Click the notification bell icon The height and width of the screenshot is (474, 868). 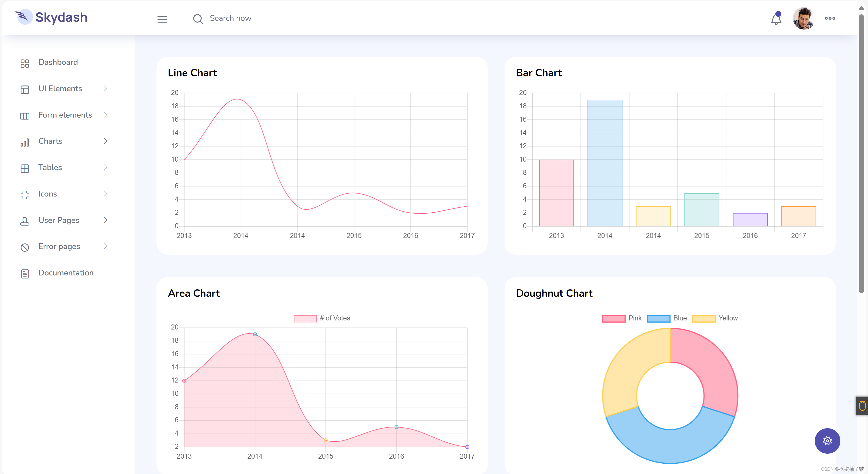click(x=776, y=18)
